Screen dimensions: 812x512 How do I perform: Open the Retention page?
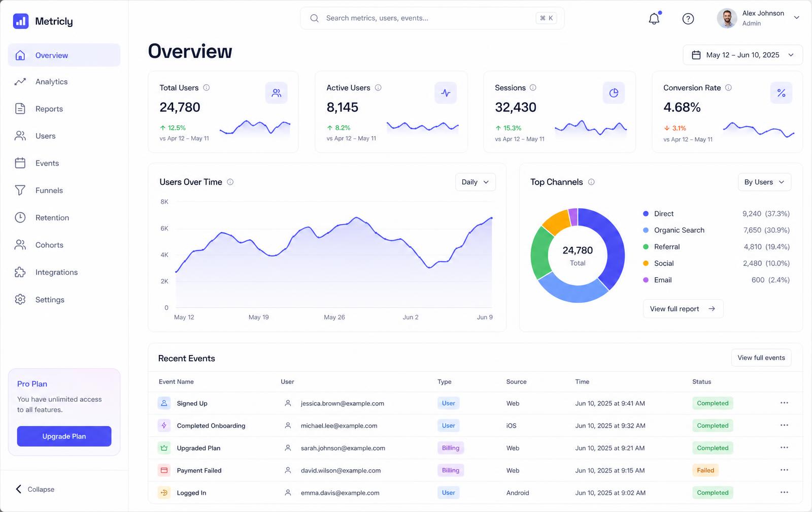(x=64, y=217)
